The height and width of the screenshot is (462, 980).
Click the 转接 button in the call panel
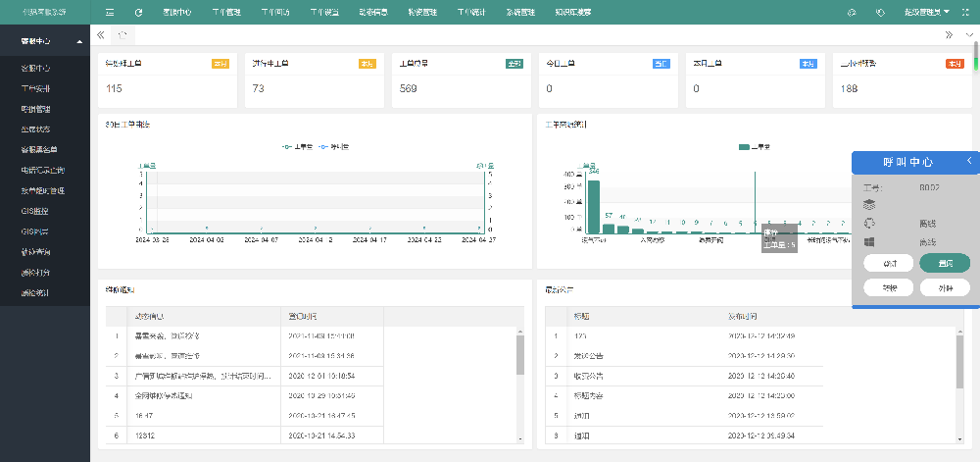tap(888, 287)
